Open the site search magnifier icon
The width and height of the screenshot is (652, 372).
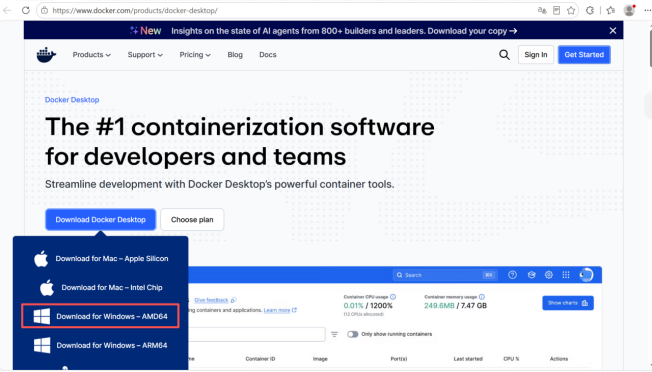[504, 55]
